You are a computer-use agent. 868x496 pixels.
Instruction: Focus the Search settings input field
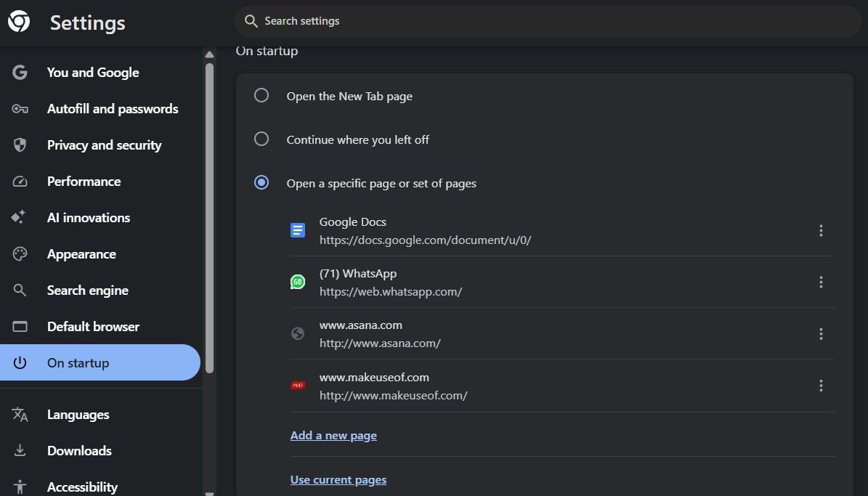(x=552, y=21)
